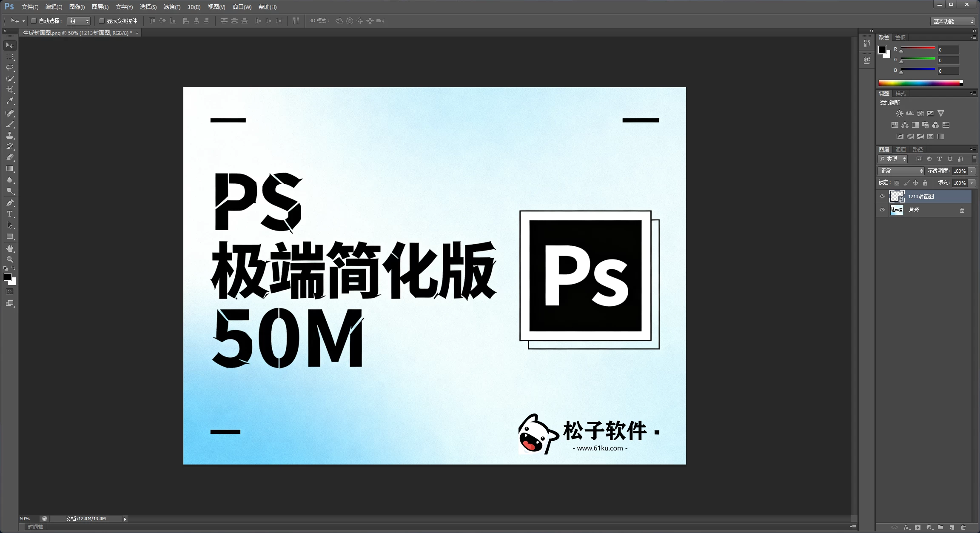Image resolution: width=980 pixels, height=533 pixels.
Task: Toggle lock image pixels brush icon
Action: (x=906, y=183)
